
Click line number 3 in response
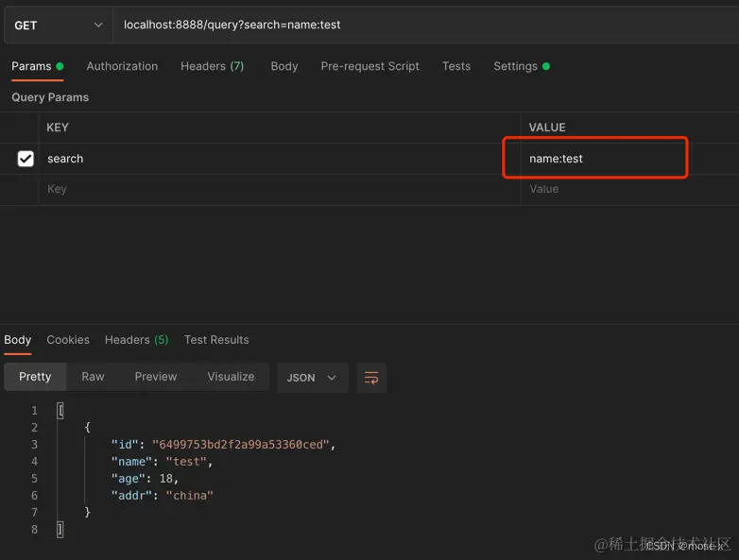coord(34,445)
